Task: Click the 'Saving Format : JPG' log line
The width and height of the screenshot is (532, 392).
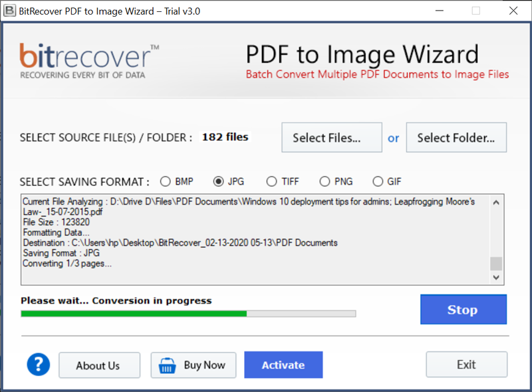Action: click(x=61, y=253)
